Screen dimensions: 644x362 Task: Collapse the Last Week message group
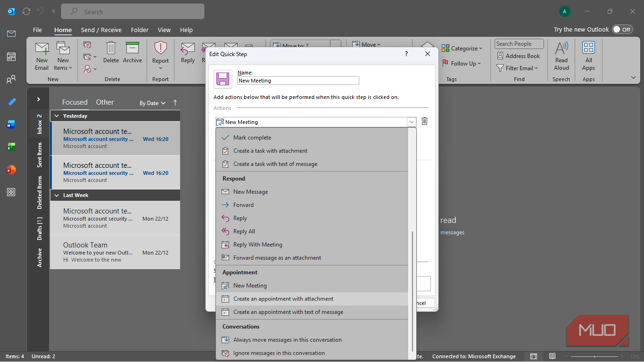click(57, 195)
